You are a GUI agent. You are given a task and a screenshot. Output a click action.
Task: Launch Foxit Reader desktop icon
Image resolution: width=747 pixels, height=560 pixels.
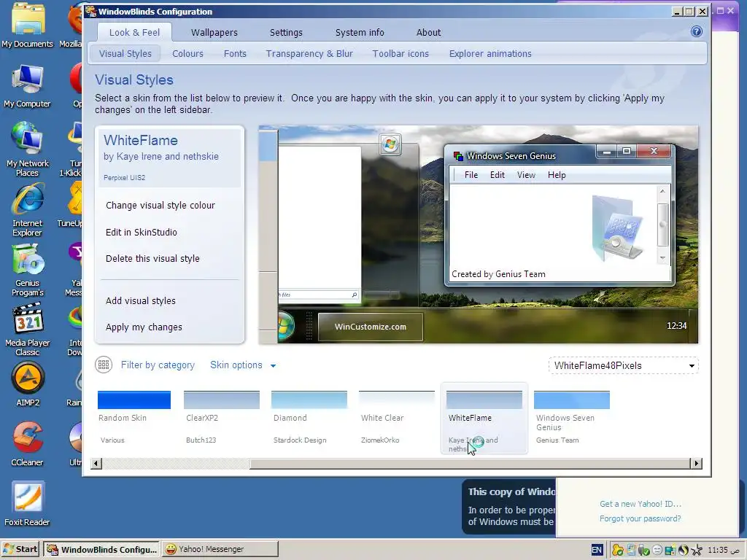[27, 504]
